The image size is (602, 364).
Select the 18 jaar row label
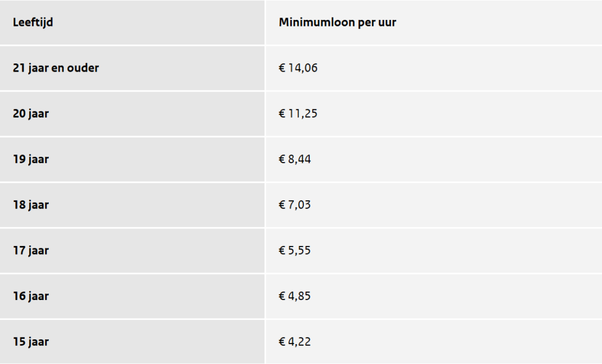click(31, 205)
